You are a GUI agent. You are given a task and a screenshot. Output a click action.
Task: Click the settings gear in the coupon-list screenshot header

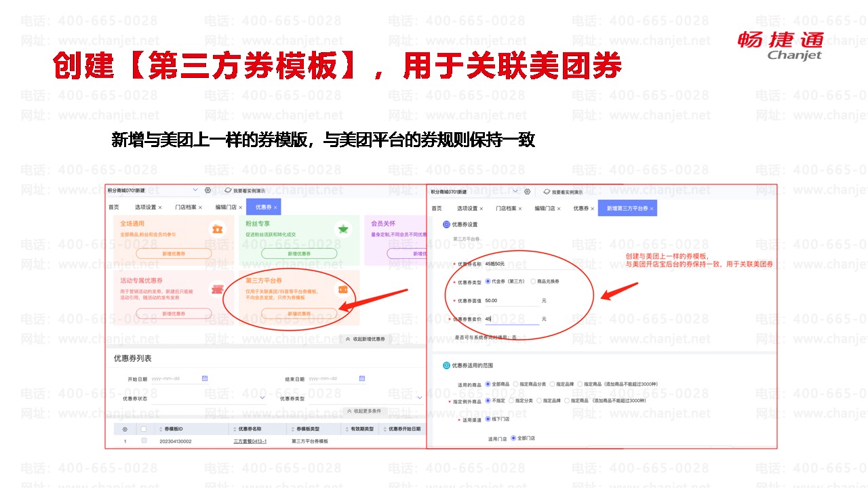[208, 190]
